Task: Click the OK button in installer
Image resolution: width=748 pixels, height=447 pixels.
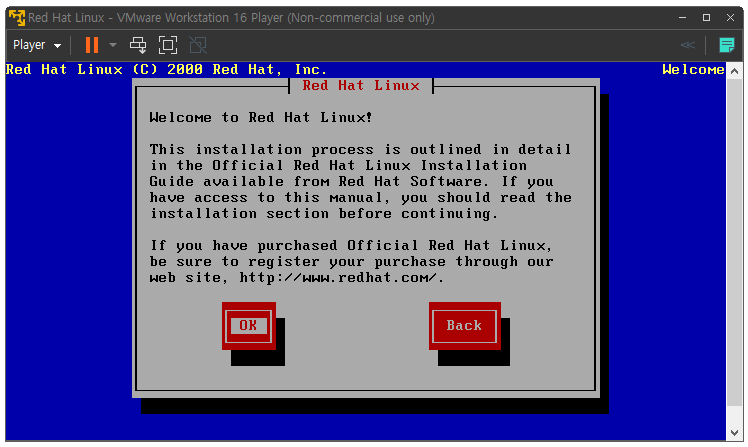Action: click(x=249, y=325)
